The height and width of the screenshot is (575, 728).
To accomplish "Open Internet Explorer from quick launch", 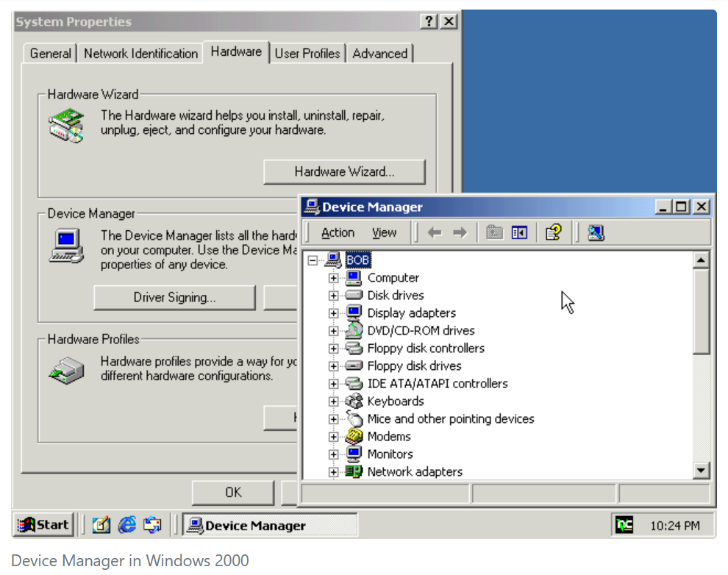I will 126,525.
